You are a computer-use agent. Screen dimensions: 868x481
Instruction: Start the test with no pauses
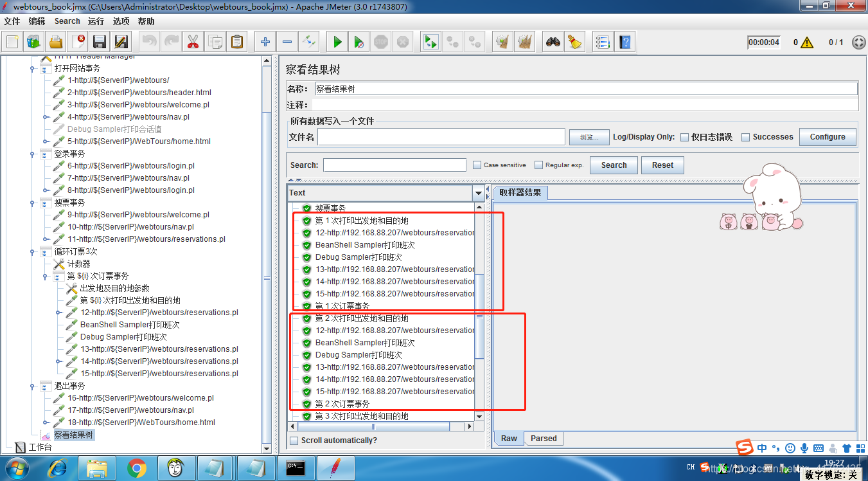359,42
